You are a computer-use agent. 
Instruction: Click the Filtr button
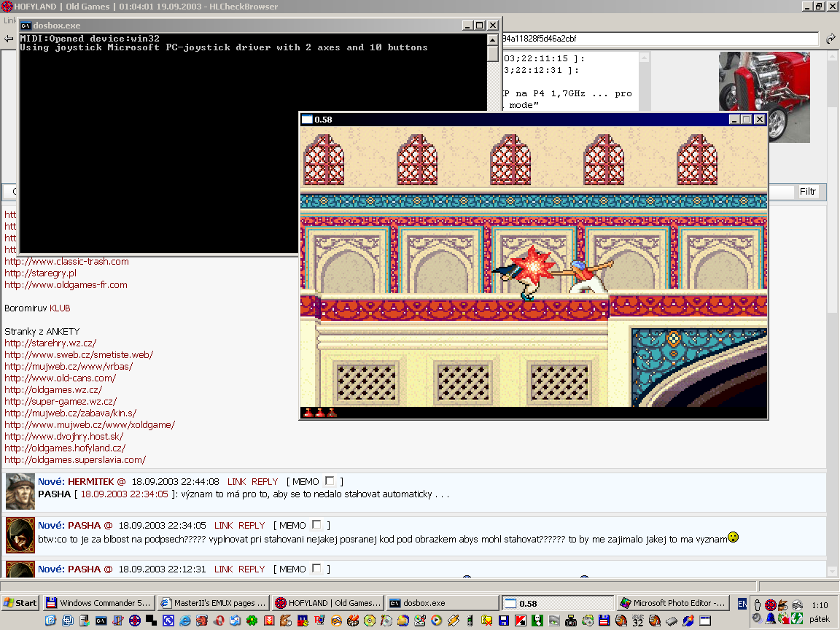pos(807,192)
